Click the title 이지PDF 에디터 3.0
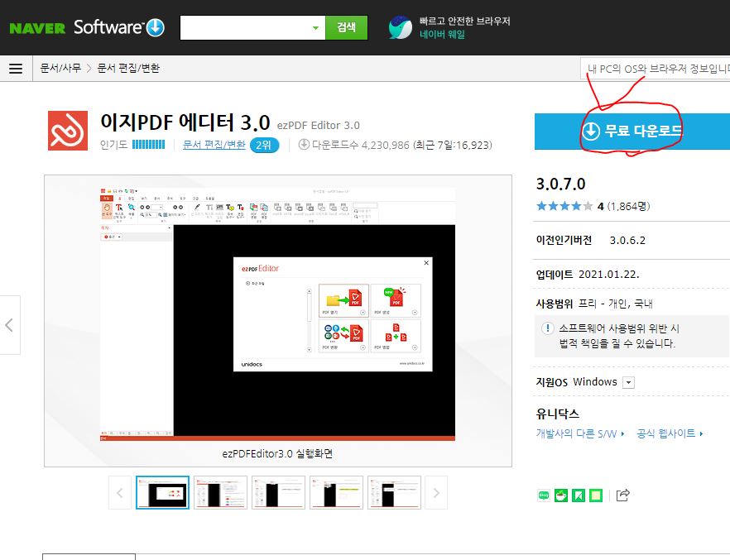730x560 pixels. coord(185,122)
